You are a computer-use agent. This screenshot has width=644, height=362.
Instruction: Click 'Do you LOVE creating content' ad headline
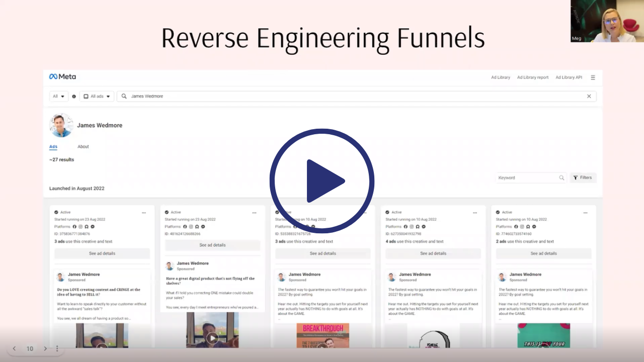coord(99,292)
